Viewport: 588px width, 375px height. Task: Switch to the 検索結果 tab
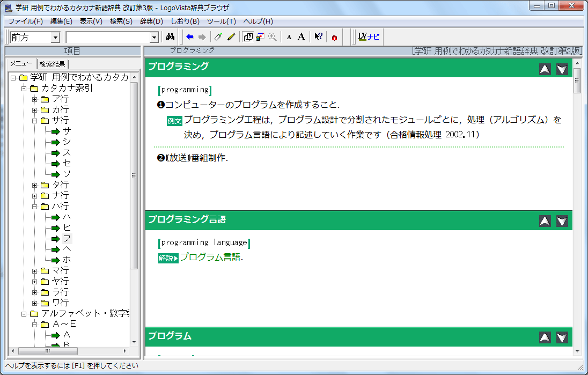point(53,64)
